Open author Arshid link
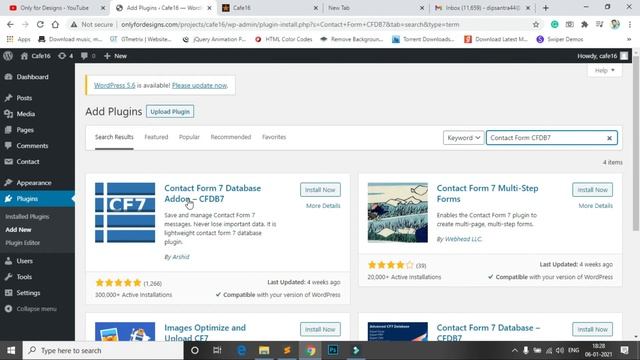The width and height of the screenshot is (640, 360). coord(180,257)
